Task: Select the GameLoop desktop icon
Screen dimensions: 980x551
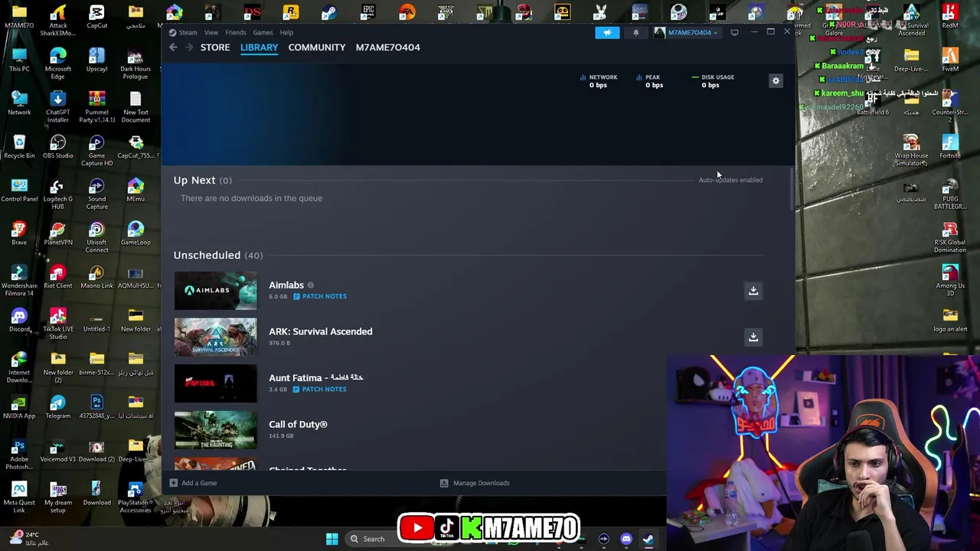Action: (x=136, y=233)
